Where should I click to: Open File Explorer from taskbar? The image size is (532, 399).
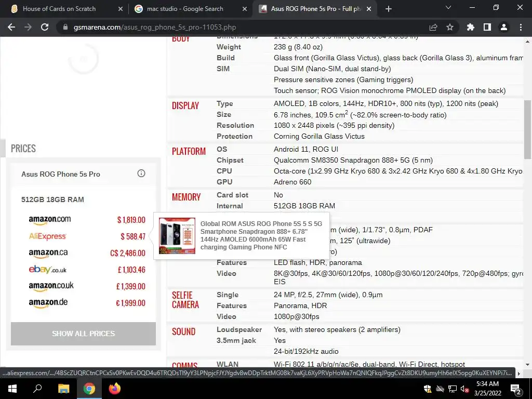(x=63, y=389)
